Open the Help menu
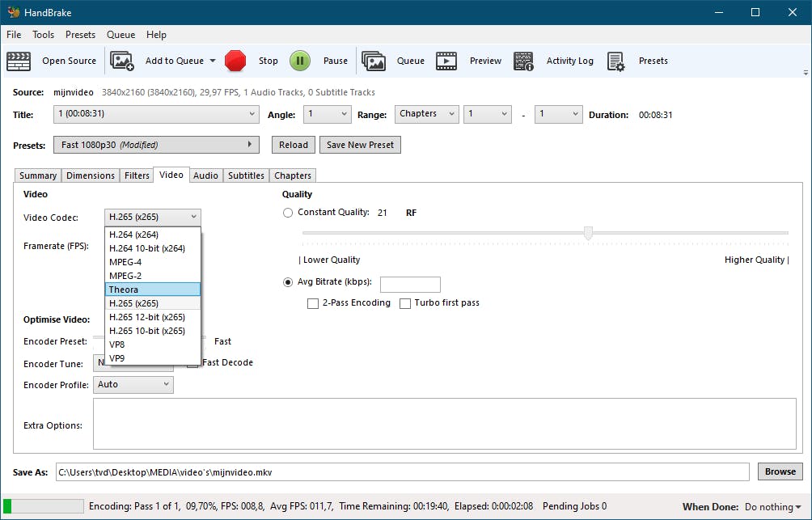The image size is (812, 520). (x=156, y=35)
